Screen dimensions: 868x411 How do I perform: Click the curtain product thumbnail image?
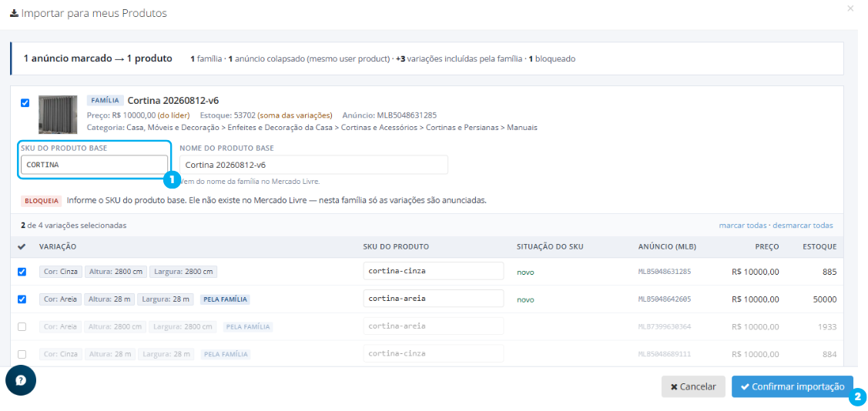(58, 115)
